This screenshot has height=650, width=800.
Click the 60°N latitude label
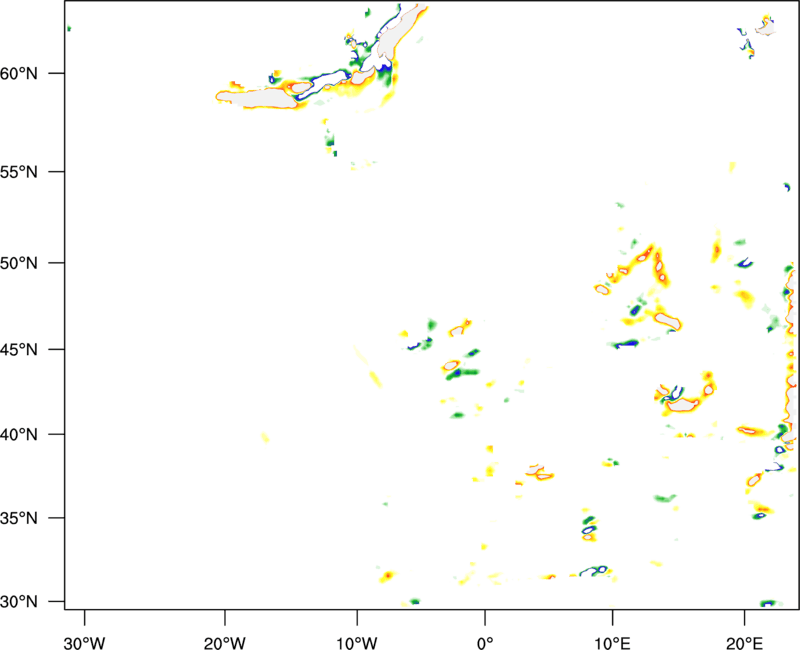pos(19,74)
